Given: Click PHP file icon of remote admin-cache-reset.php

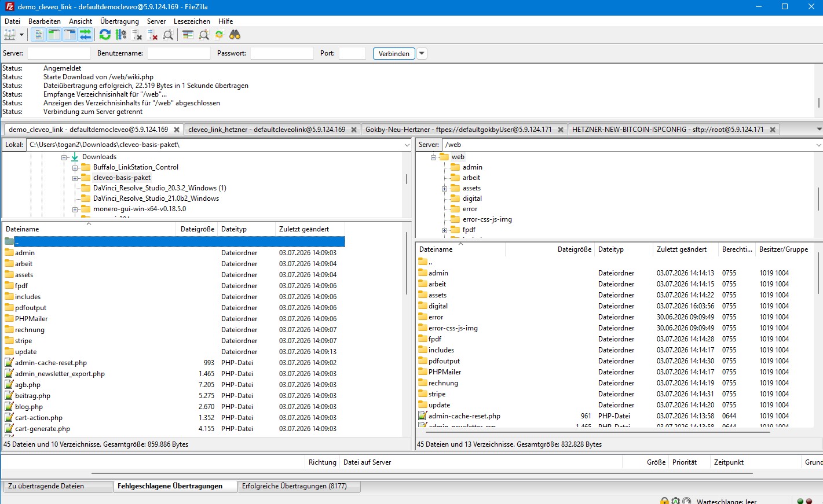Looking at the screenshot, I should coord(423,416).
